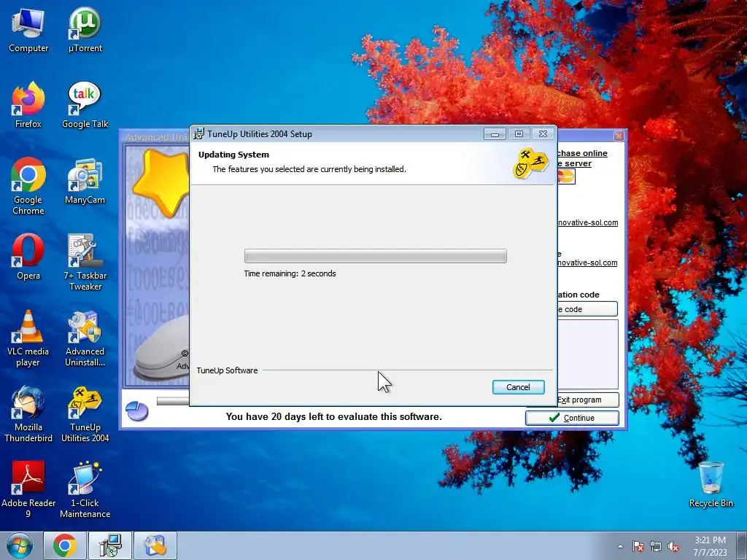Close the Advanced Uninstaller trial window
Viewport: 747px width, 560px height.
click(619, 136)
